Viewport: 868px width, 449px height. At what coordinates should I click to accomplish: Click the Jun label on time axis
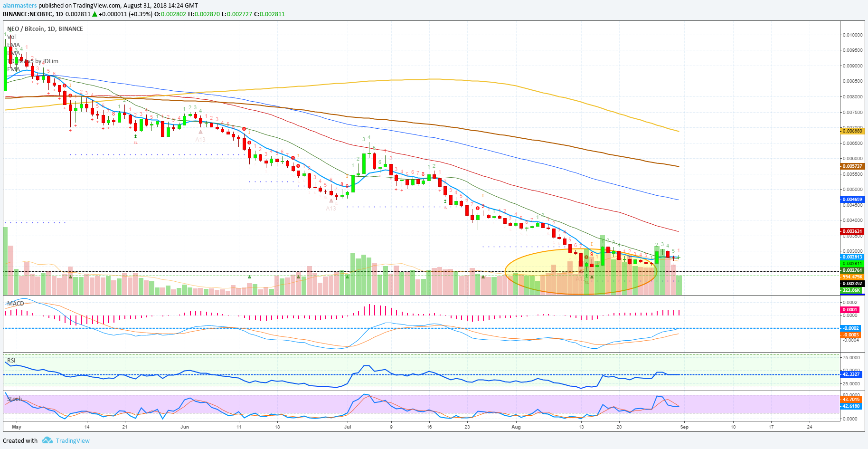(185, 427)
